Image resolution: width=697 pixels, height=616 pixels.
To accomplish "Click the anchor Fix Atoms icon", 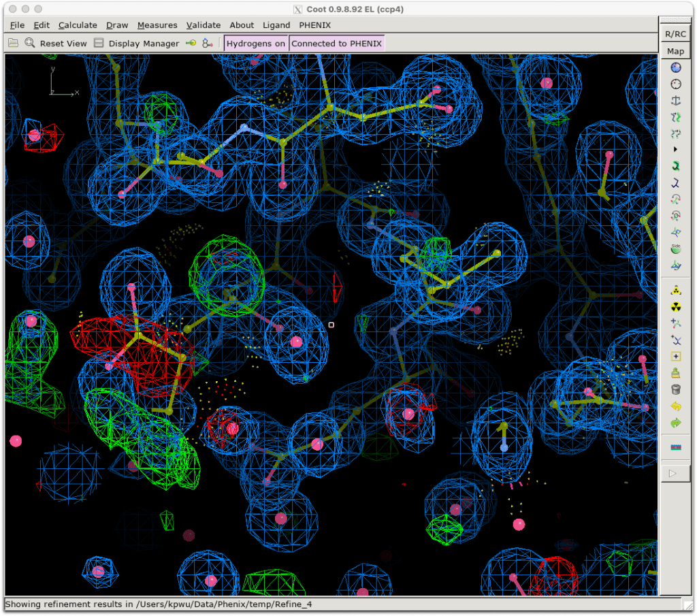I will 676,101.
